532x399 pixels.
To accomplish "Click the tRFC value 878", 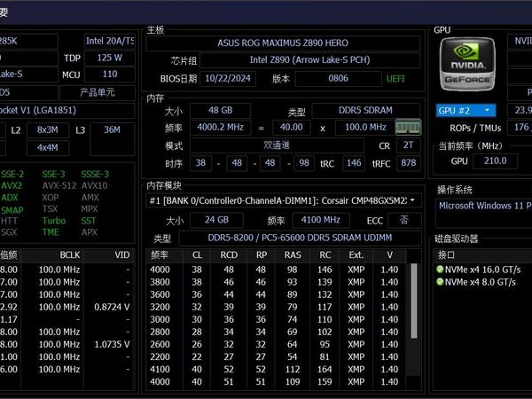I will pos(408,163).
